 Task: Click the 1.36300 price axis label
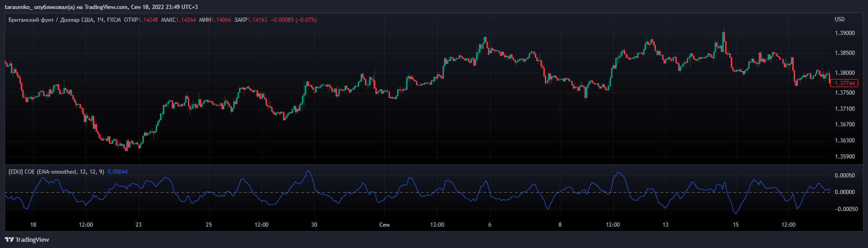[x=845, y=141]
